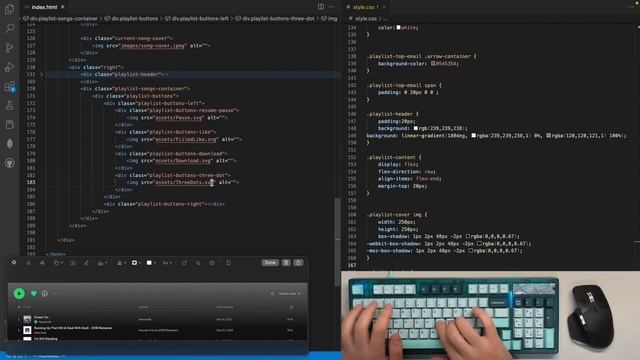640x360 pixels.
Task: Follow the assets/Download.svg link
Action: (183, 161)
